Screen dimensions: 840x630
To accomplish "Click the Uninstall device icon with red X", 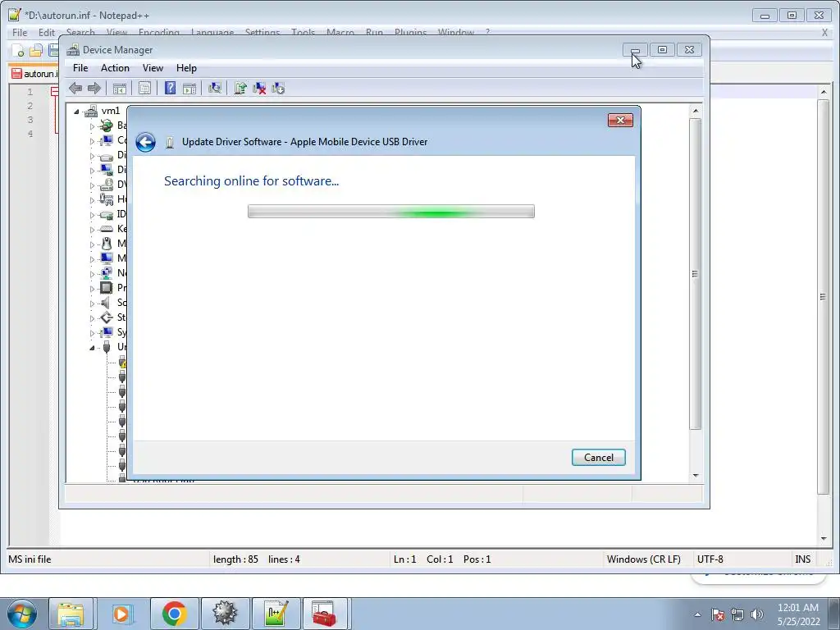I will 259,89.
